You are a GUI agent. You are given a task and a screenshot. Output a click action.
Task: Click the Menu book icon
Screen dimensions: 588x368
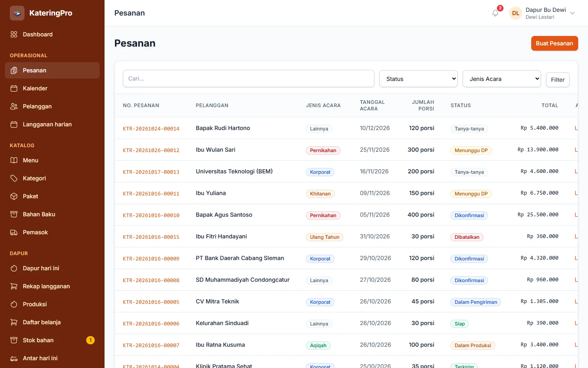pos(14,160)
